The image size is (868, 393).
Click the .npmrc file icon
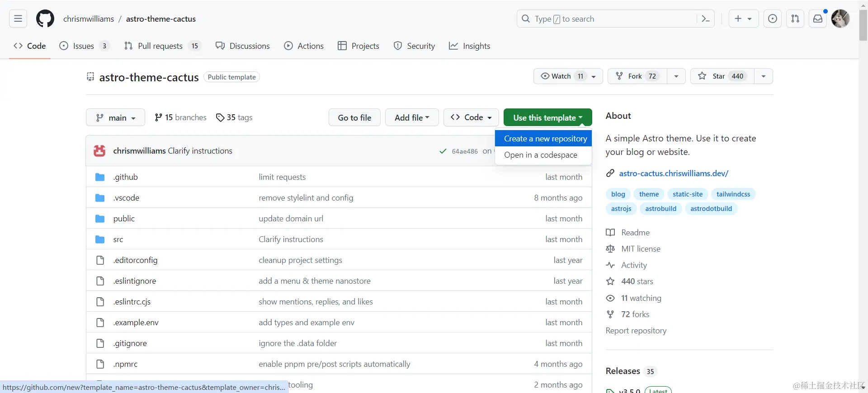[x=100, y=364]
